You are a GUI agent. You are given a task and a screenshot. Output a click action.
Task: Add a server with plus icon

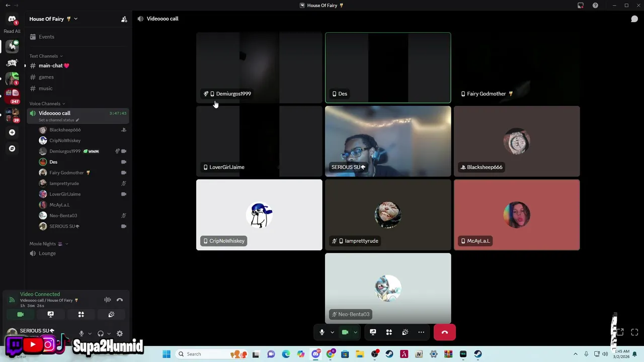click(12, 132)
